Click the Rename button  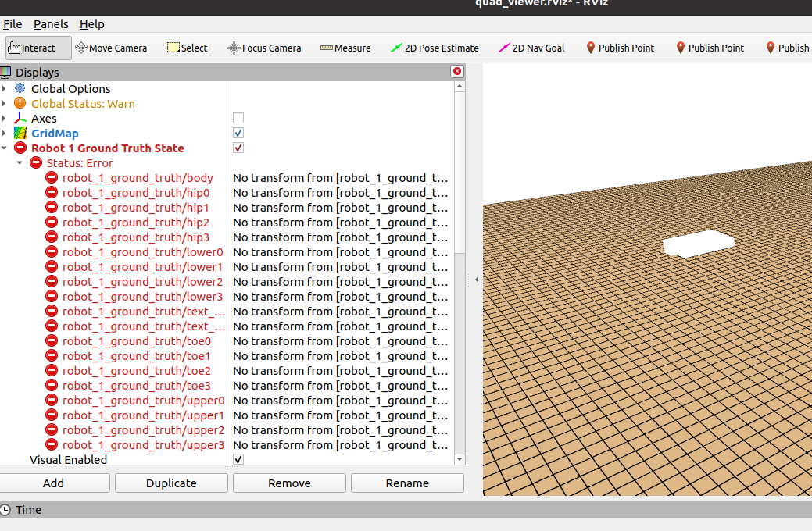[406, 483]
